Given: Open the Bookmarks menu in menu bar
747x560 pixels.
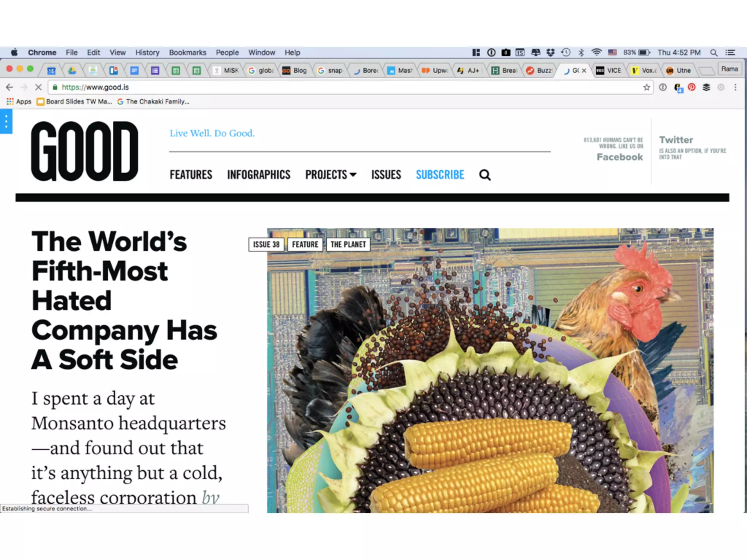Looking at the screenshot, I should point(187,52).
